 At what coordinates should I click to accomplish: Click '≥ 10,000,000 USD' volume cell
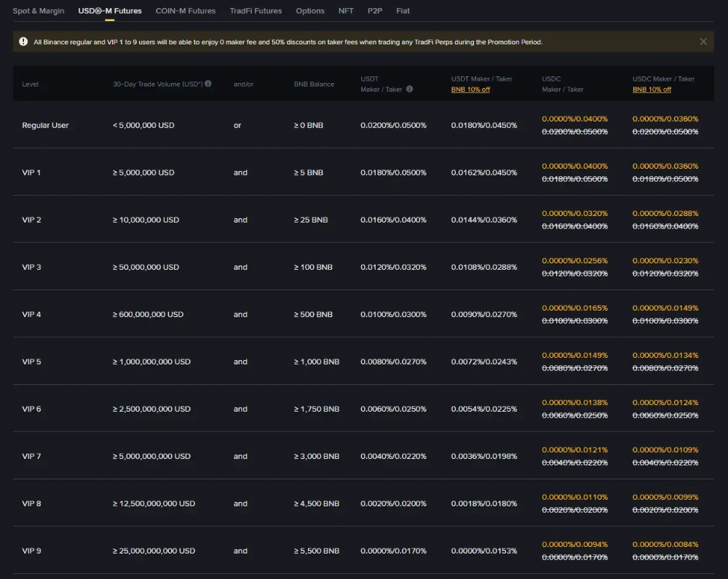click(x=146, y=220)
